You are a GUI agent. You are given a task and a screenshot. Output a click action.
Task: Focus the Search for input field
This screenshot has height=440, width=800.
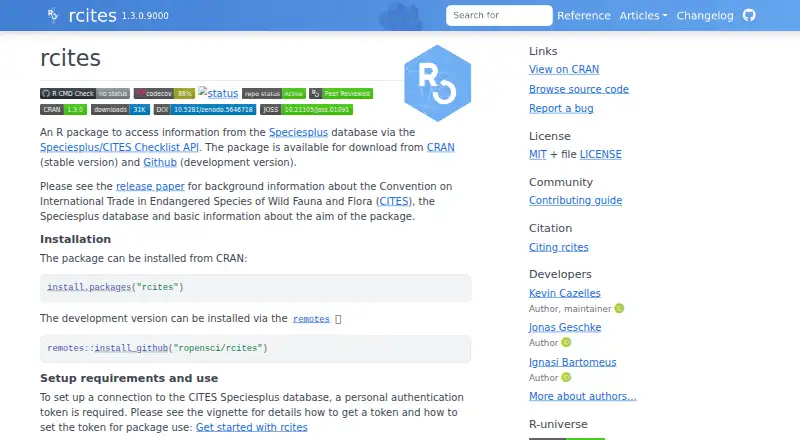click(499, 15)
